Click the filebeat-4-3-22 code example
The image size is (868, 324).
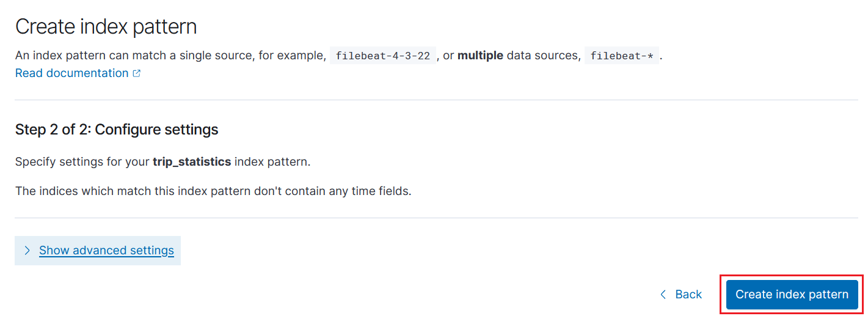click(x=382, y=56)
